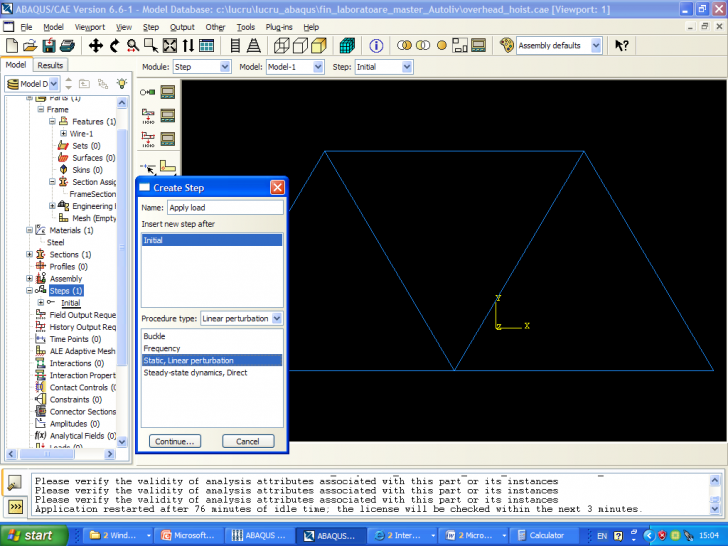Screen dimensions: 728x546
Task: Click the Save Model Database icon
Action: pos(49,46)
